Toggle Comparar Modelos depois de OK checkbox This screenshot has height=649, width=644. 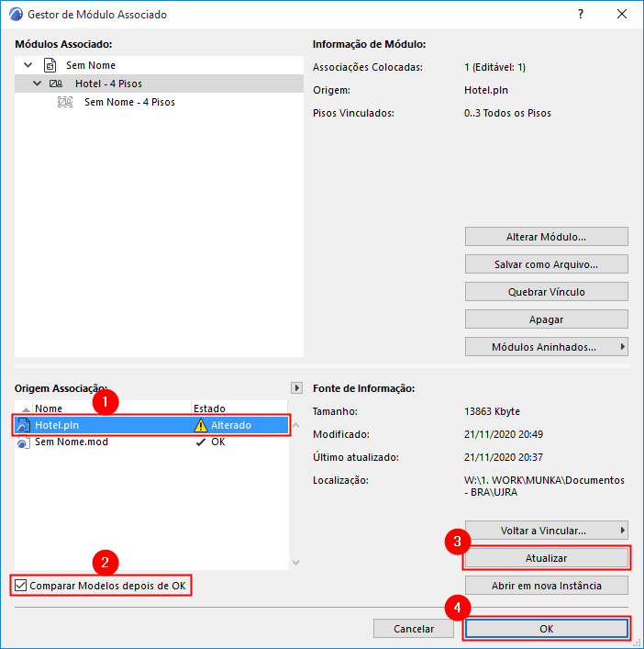21,586
